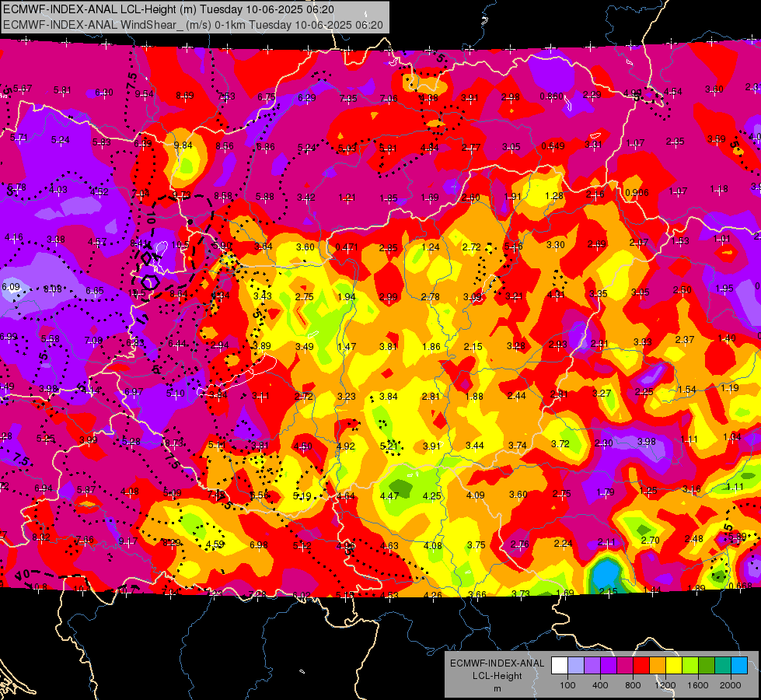Screen dimensions: 761x700
Task: Click the teal legend swatch
Action: point(723,665)
